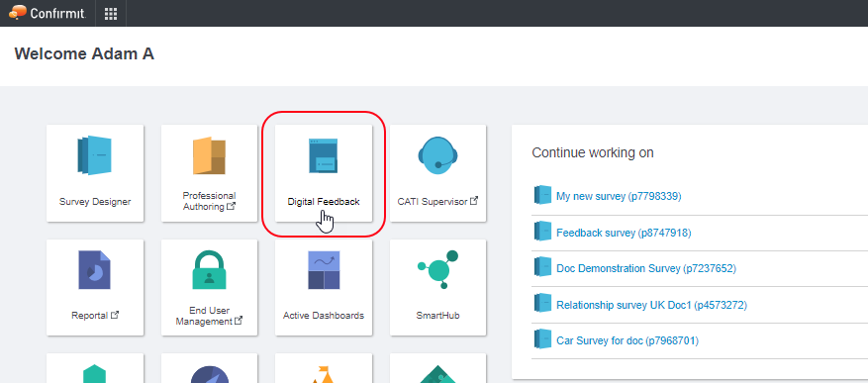Viewport: 868px width, 383px height.
Task: Open the app launcher grid menu
Action: click(x=111, y=14)
